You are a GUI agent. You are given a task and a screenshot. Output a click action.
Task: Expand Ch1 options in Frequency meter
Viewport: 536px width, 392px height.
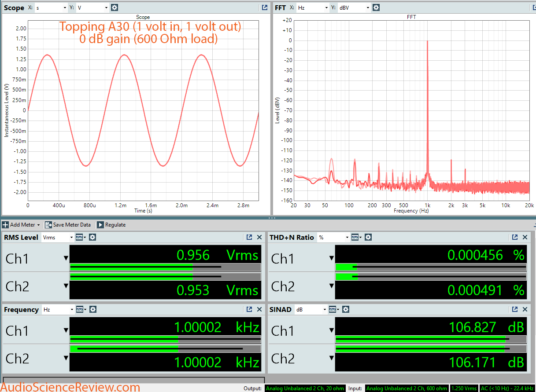[66, 330]
